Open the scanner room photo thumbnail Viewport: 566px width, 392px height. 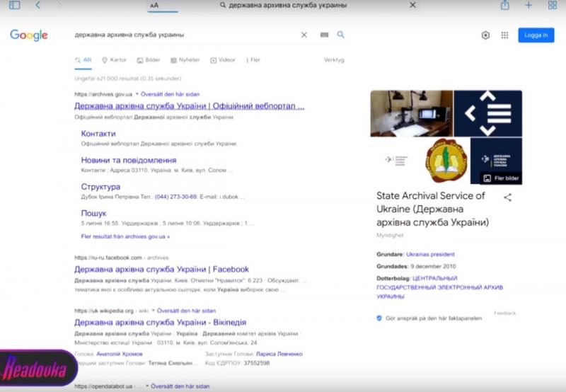click(412, 113)
